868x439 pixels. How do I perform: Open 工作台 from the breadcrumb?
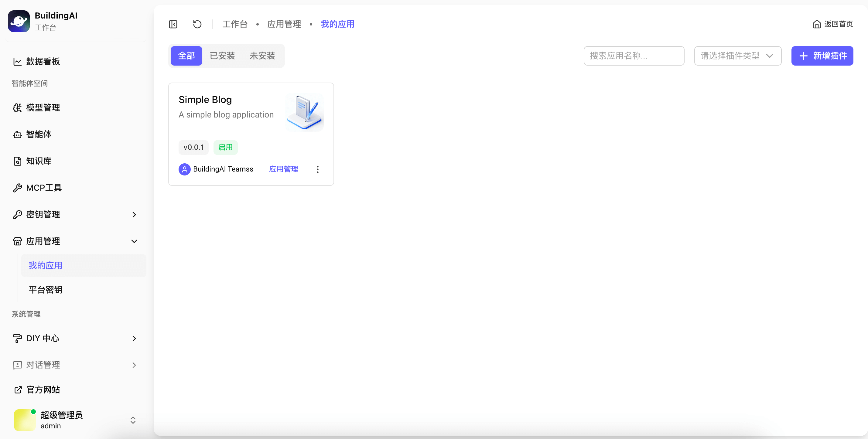point(235,24)
